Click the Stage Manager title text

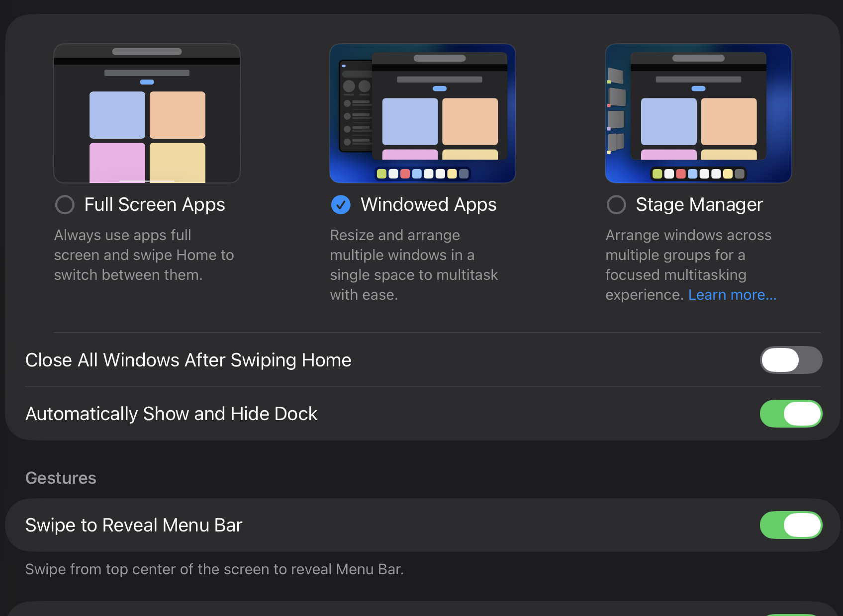[699, 205]
